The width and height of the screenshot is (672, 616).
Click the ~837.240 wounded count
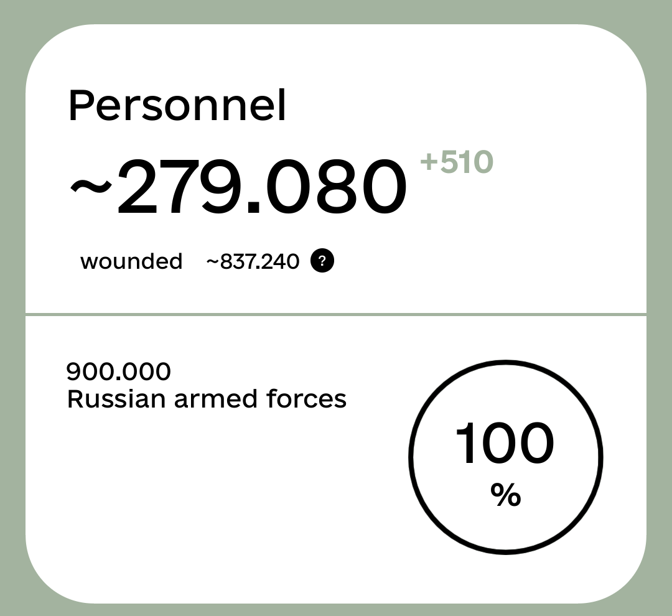tap(253, 261)
